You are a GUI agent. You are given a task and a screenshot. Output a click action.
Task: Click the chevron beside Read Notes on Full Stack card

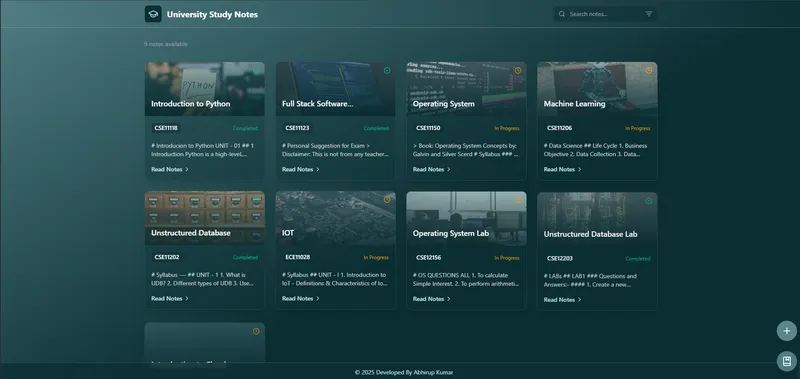(x=318, y=169)
